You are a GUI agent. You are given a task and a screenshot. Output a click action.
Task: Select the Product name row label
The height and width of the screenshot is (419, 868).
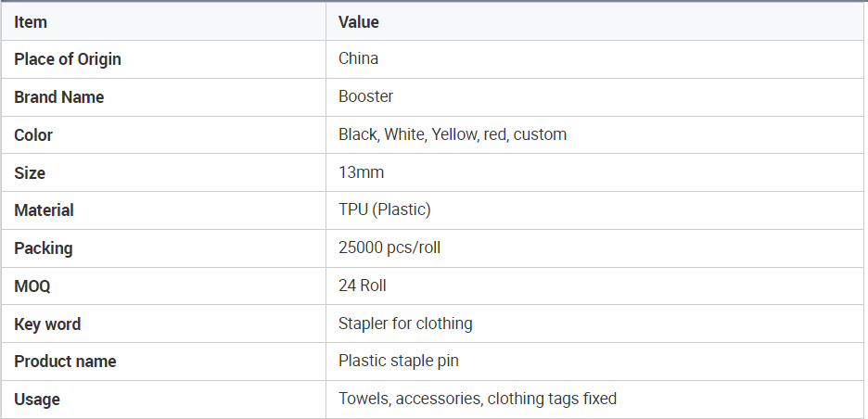point(65,362)
